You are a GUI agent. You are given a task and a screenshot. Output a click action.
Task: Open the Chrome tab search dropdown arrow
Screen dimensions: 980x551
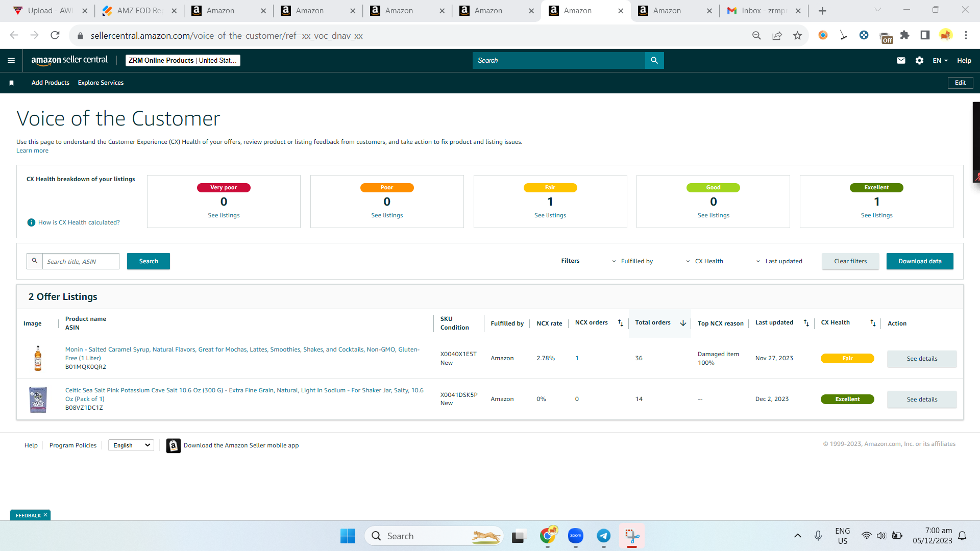(x=878, y=10)
